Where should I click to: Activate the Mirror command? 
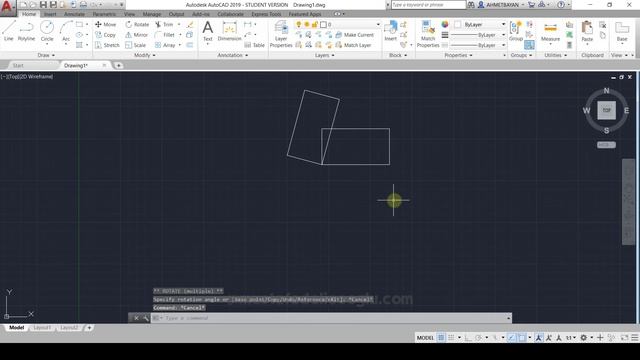coord(137,35)
